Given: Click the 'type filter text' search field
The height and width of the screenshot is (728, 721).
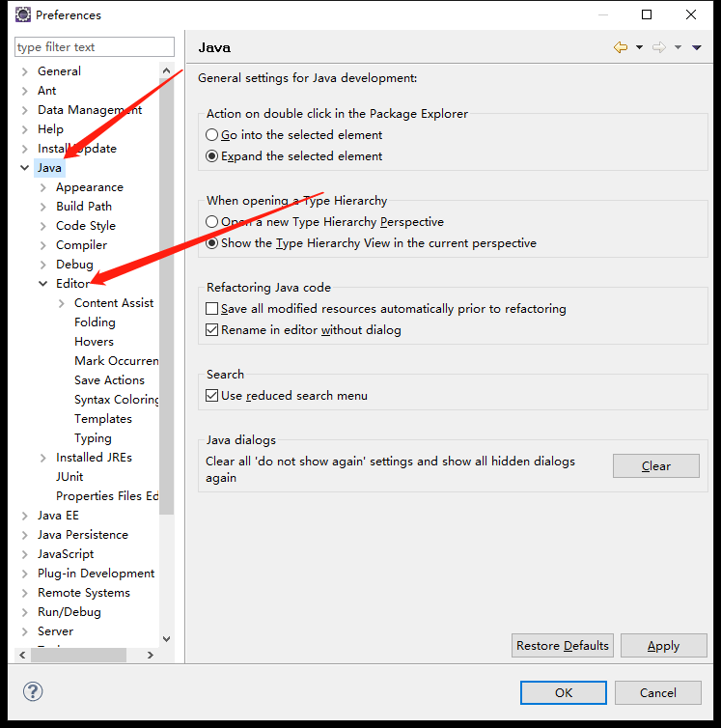Looking at the screenshot, I should [x=95, y=47].
